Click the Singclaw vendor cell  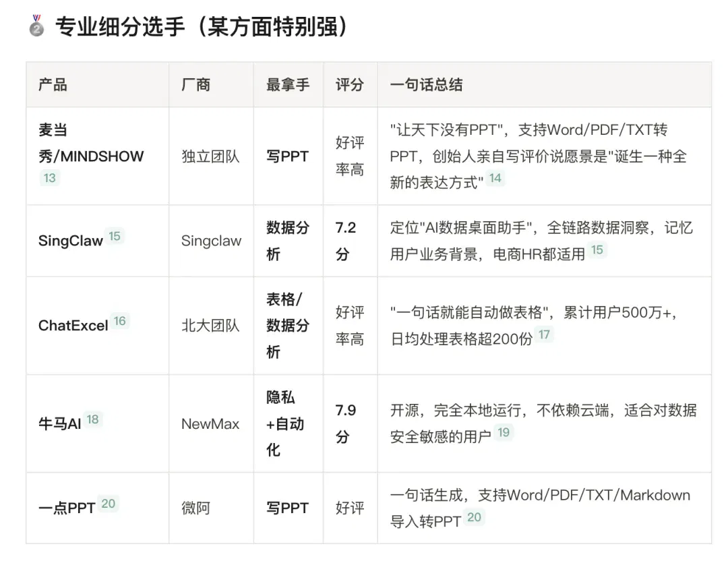tap(211, 241)
